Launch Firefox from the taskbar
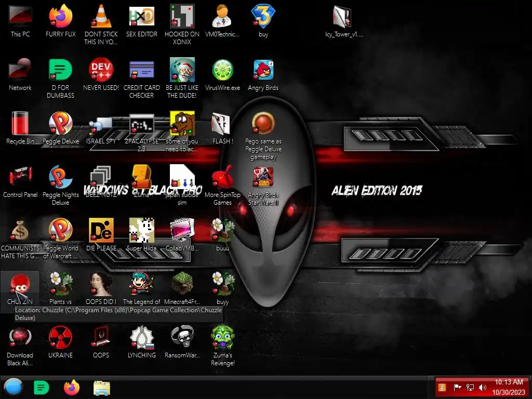Screen dimensions: 532x399 click(x=71, y=388)
